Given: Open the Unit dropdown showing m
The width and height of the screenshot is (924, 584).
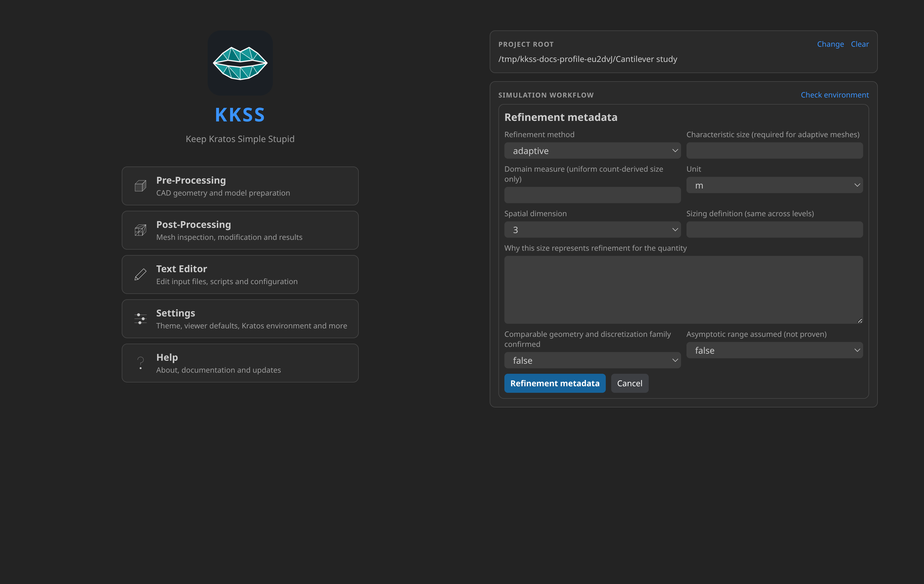Looking at the screenshot, I should click(774, 185).
